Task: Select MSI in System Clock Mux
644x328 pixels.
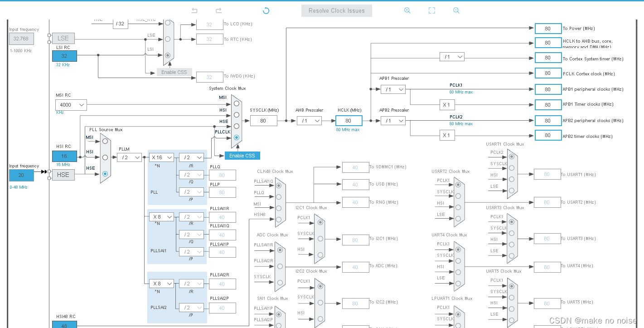Action: pos(236,103)
